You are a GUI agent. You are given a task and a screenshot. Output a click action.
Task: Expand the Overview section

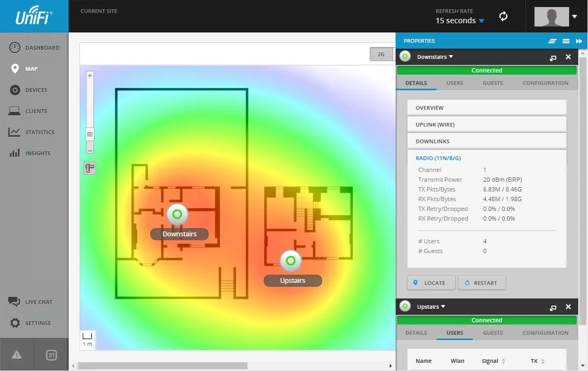tap(487, 108)
